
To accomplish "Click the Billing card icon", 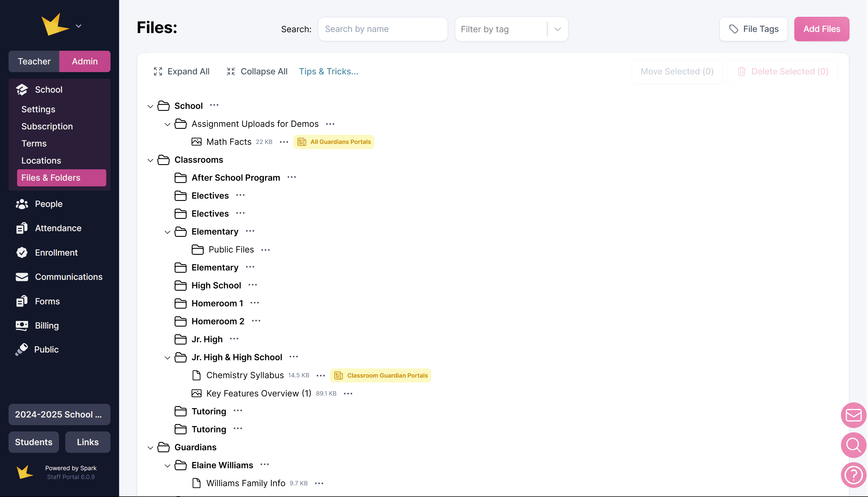I will coord(22,325).
